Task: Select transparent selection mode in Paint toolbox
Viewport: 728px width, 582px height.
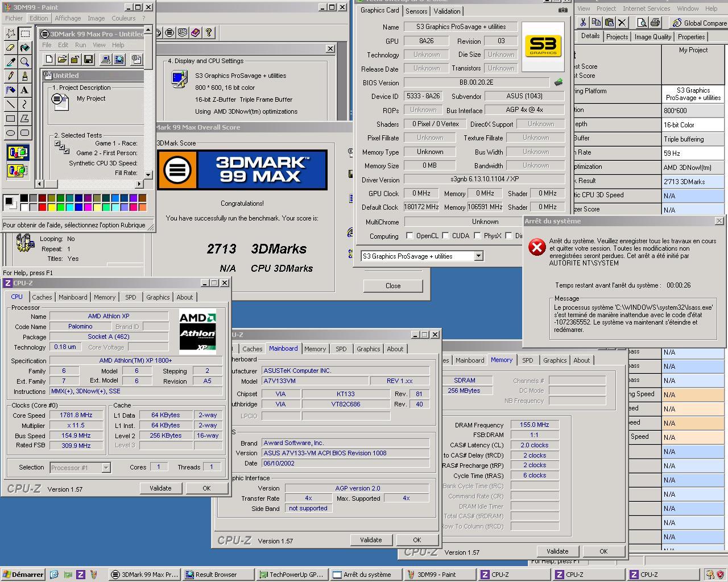Action: (x=18, y=170)
